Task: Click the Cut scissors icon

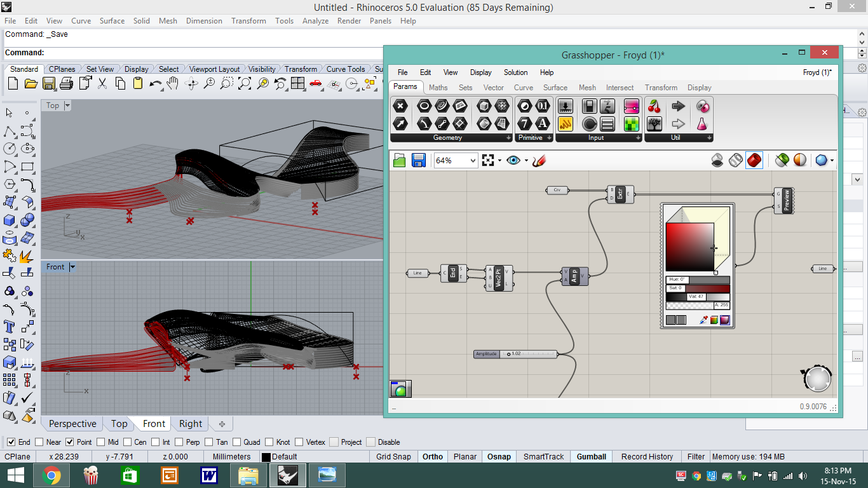Action: point(102,84)
